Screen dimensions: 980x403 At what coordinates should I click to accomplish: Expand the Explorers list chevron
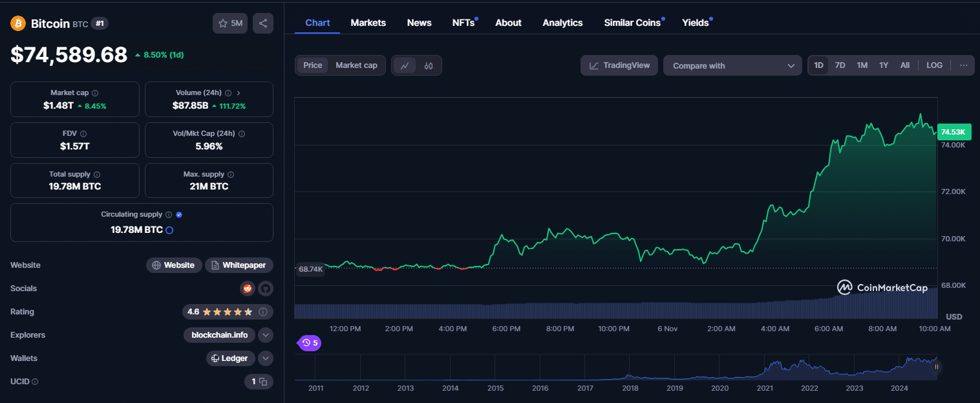(266, 335)
